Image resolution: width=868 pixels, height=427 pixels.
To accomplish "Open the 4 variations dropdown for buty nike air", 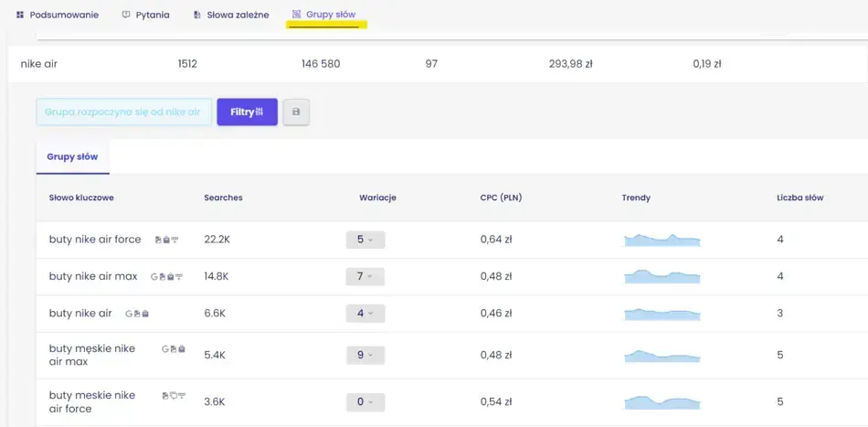I will [x=365, y=314].
